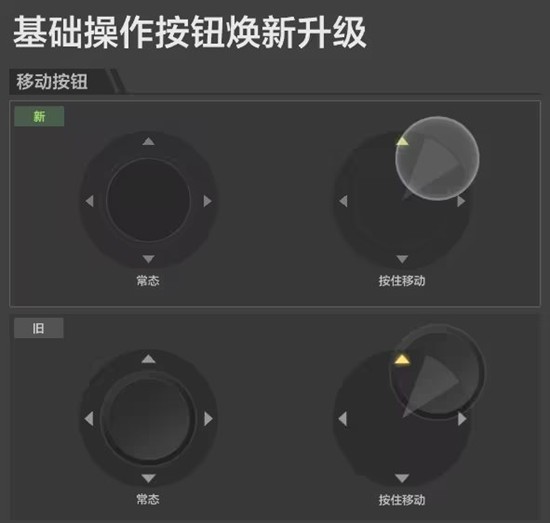Click the dark thumb knob of old pressed joystick
The height and width of the screenshot is (523, 550).
[437, 372]
